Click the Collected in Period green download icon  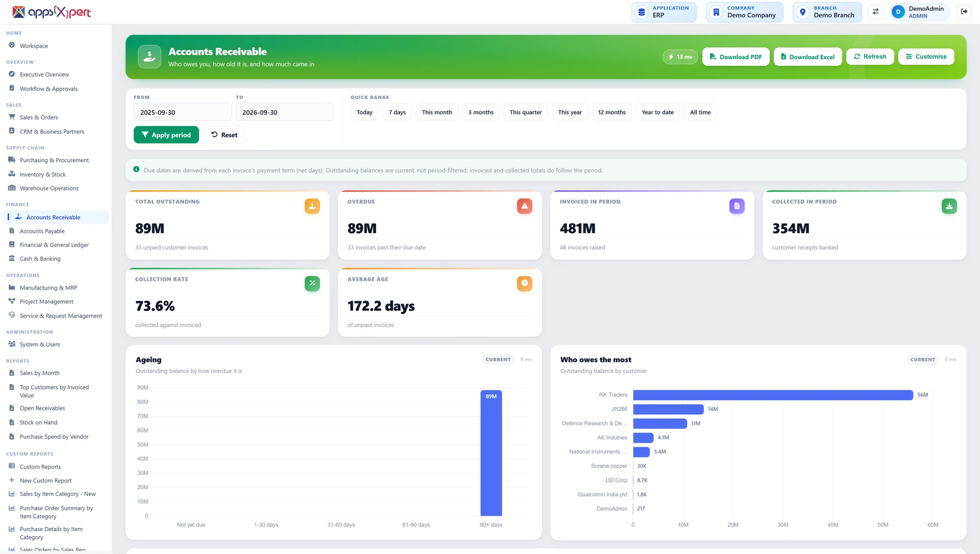(949, 206)
